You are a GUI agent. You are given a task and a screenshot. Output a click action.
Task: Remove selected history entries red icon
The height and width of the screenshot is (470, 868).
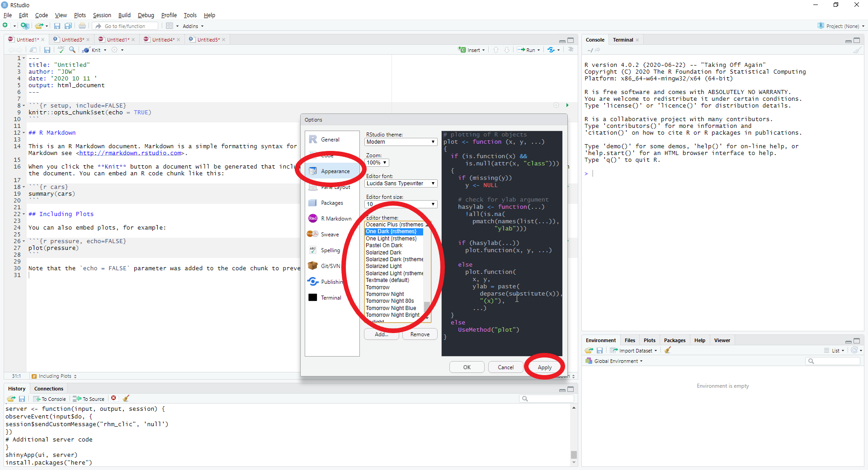pyautogui.click(x=113, y=398)
